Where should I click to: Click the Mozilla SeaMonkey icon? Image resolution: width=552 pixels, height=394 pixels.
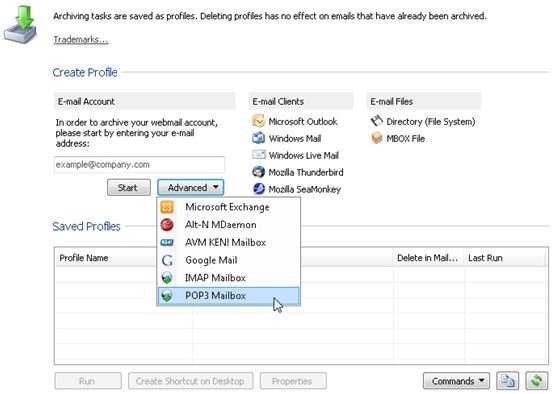click(x=258, y=189)
